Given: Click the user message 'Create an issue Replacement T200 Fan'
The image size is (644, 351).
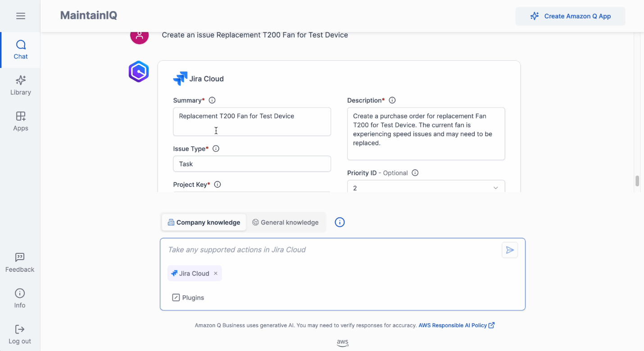Looking at the screenshot, I should 255,35.
